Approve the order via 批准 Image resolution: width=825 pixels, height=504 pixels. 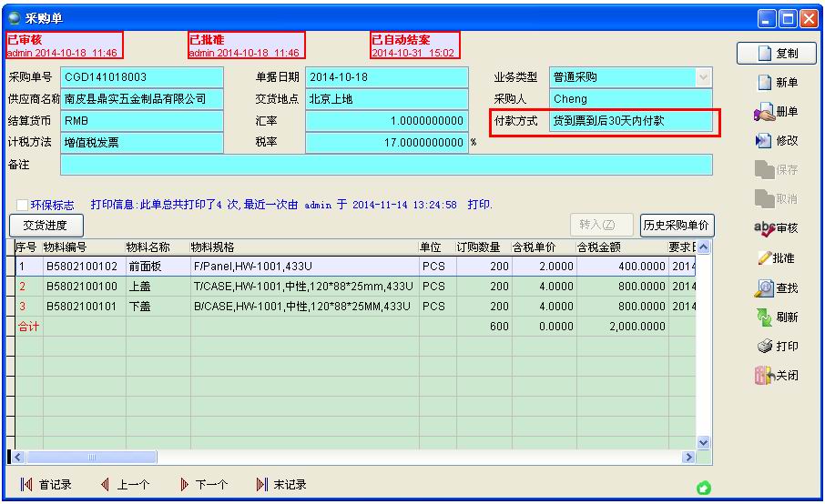click(x=776, y=258)
